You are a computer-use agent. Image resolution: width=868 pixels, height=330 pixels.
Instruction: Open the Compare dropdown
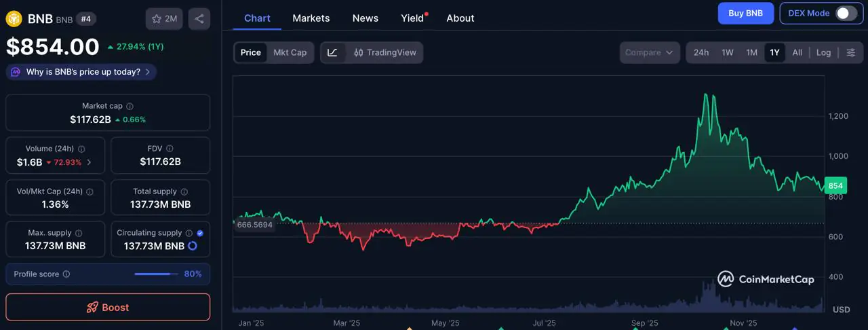point(649,52)
